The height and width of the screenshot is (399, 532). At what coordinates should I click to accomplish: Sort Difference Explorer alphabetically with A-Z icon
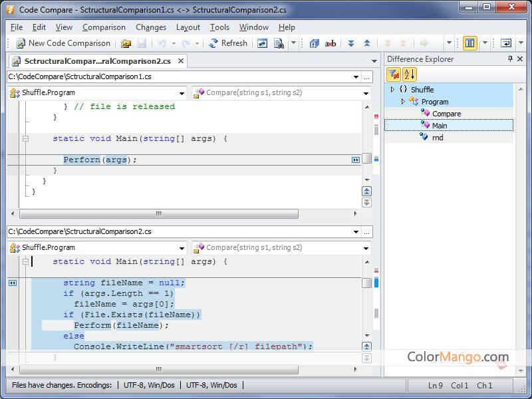pyautogui.click(x=409, y=75)
